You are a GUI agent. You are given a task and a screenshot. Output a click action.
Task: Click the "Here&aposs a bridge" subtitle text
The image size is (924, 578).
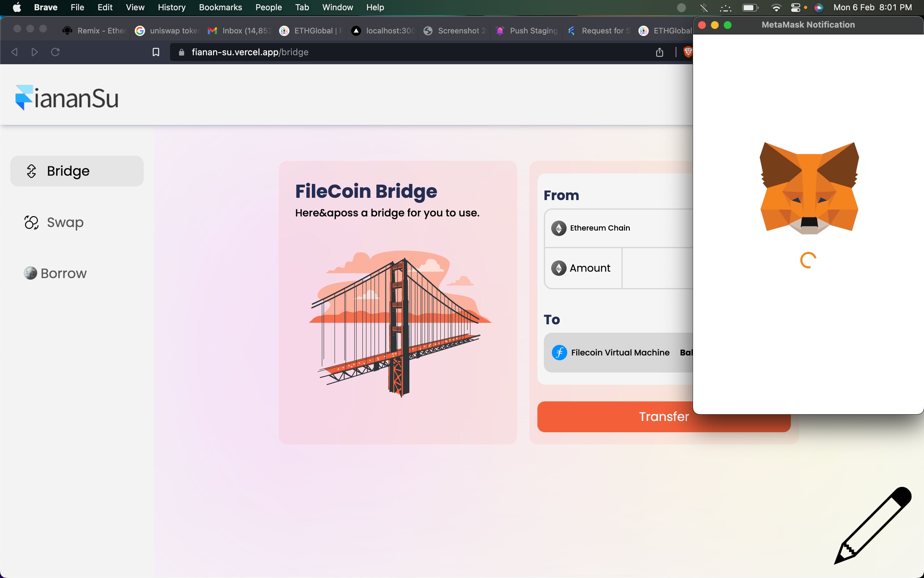pyautogui.click(x=387, y=213)
